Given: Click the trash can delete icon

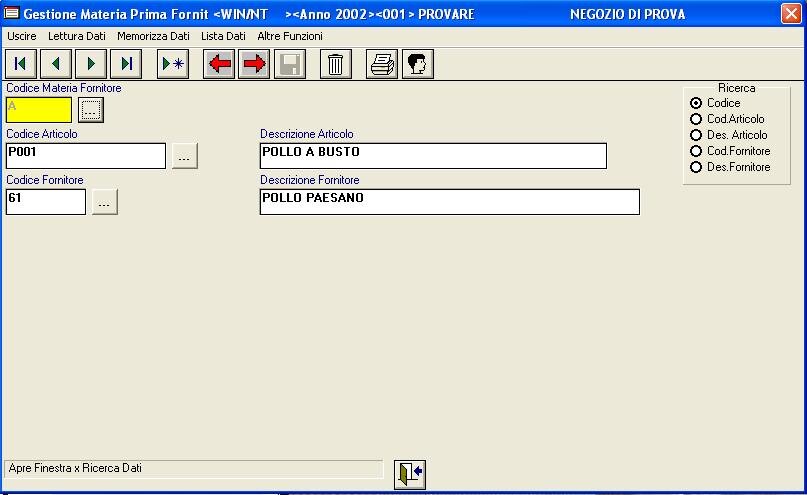Looking at the screenshot, I should coord(335,64).
